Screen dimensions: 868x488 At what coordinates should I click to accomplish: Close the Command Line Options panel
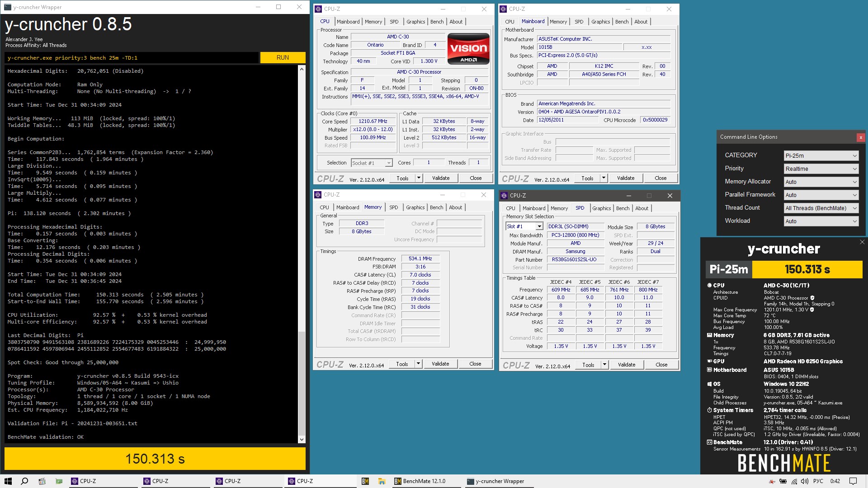[861, 137]
